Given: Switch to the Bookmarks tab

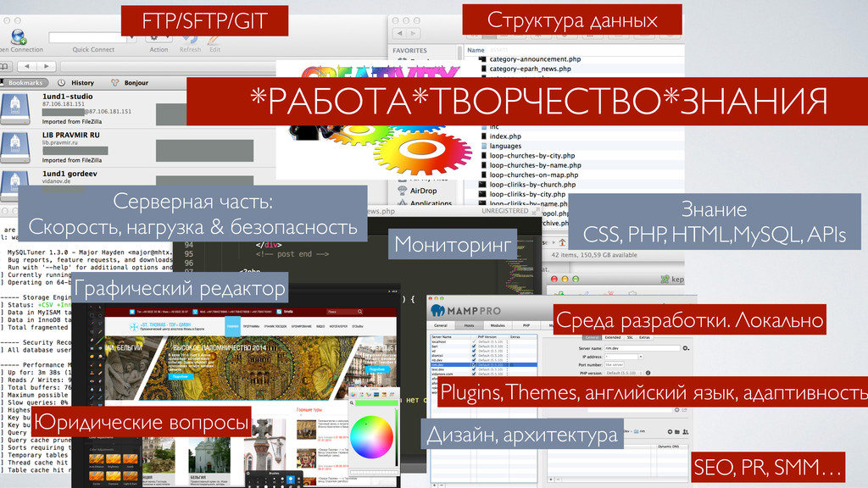Looking at the screenshot, I should click(25, 82).
